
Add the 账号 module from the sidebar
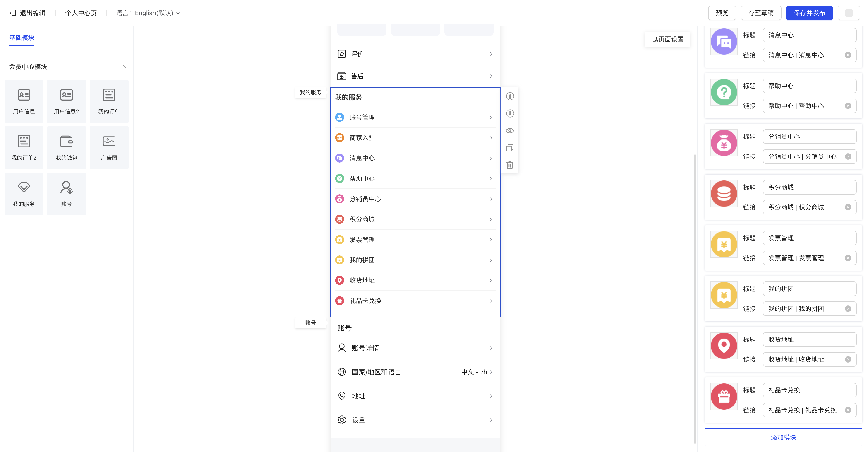(66, 193)
